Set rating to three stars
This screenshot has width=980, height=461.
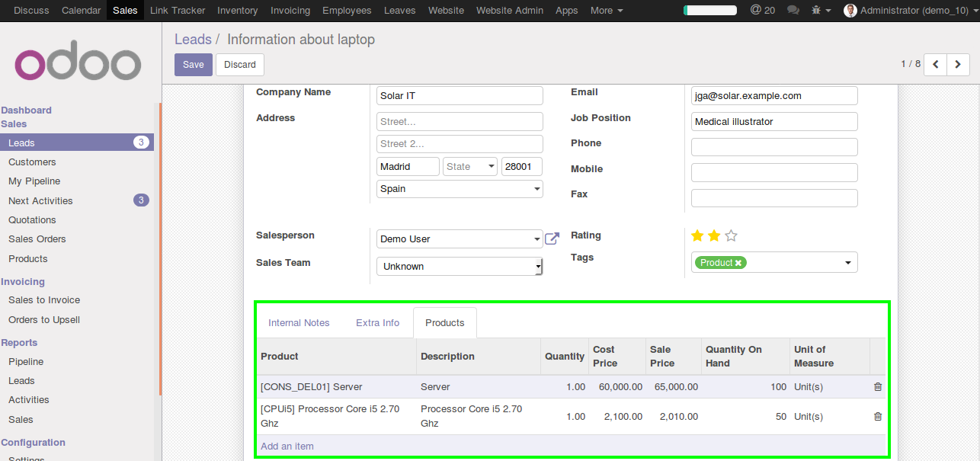point(732,236)
